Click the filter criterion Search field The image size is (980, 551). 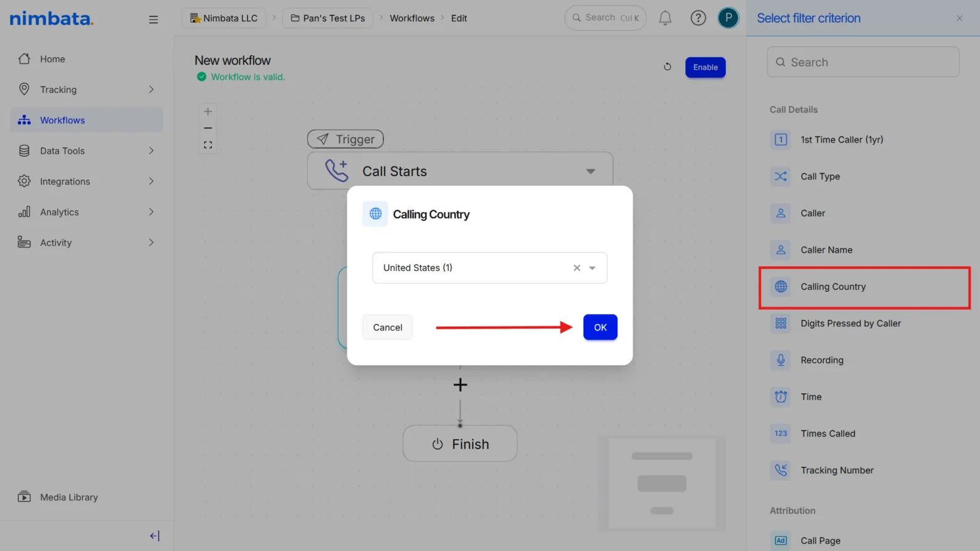pyautogui.click(x=863, y=62)
